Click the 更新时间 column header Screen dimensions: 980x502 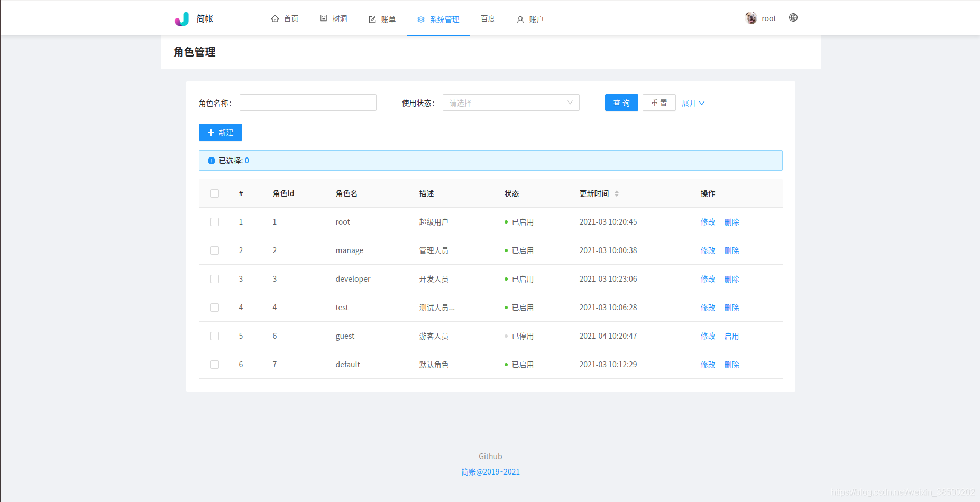(594, 193)
